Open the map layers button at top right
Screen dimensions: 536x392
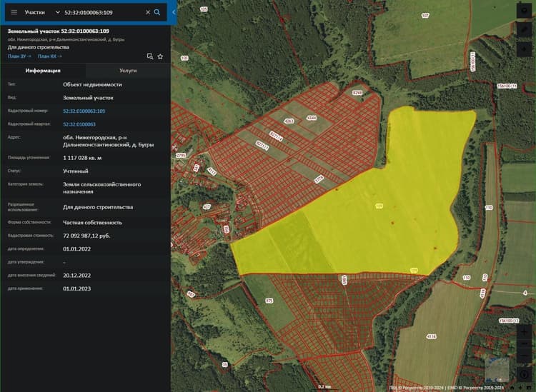click(524, 11)
